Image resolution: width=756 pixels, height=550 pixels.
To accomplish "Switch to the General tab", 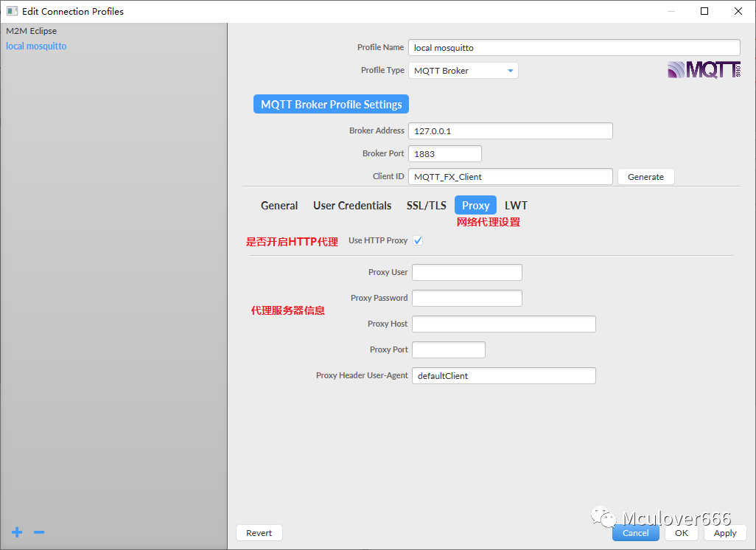I will click(279, 206).
